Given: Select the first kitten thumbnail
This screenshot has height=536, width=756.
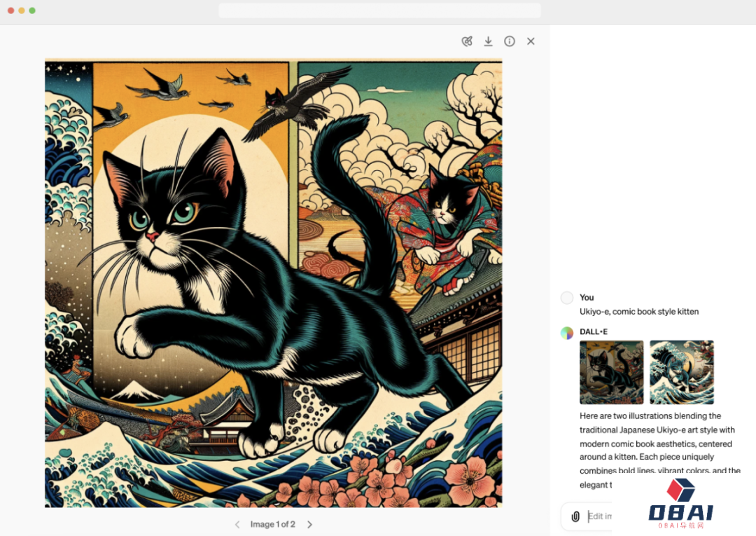Looking at the screenshot, I should [x=611, y=372].
